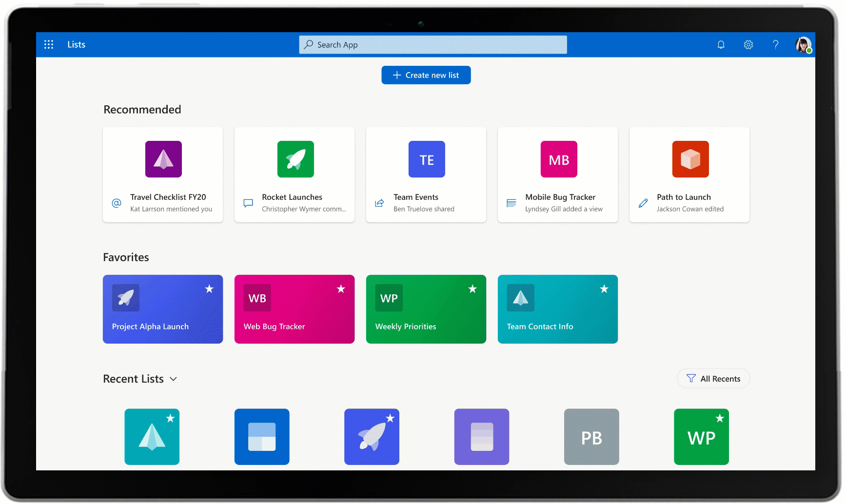This screenshot has height=504, width=846.
Task: Open your profile avatar menu
Action: click(803, 44)
